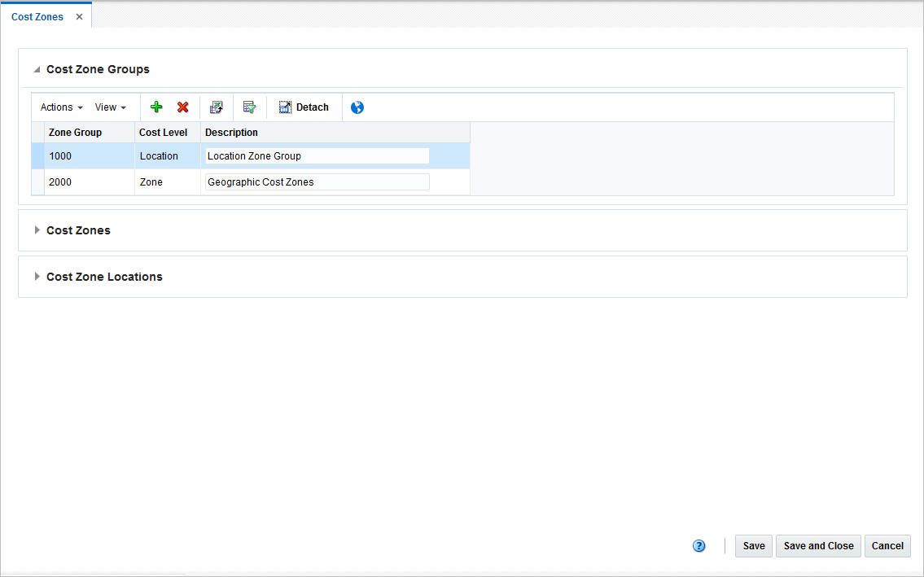Select row header of zone group 2000
The width and height of the screenshot is (924, 577).
pos(37,182)
